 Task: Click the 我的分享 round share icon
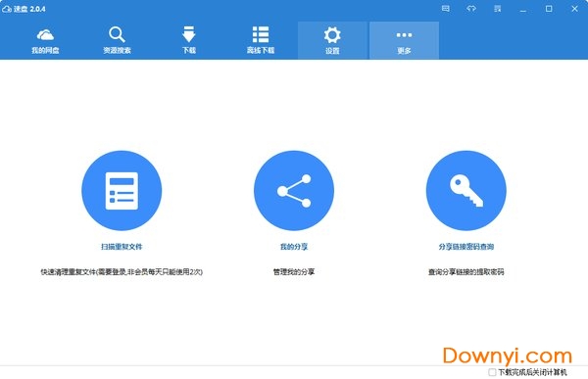294,190
